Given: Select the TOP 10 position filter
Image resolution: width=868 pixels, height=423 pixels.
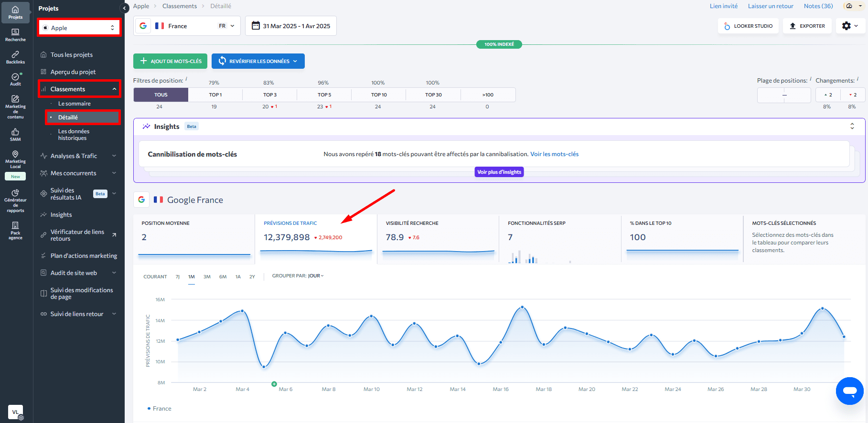Looking at the screenshot, I should coord(379,95).
